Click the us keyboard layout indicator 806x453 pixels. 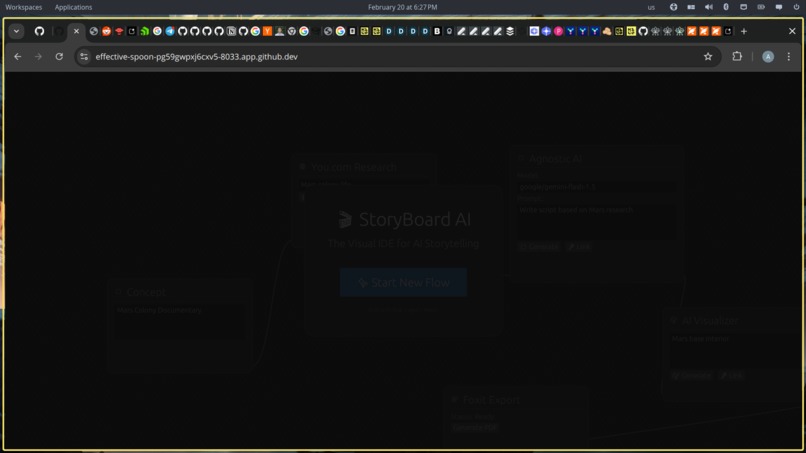pos(651,7)
